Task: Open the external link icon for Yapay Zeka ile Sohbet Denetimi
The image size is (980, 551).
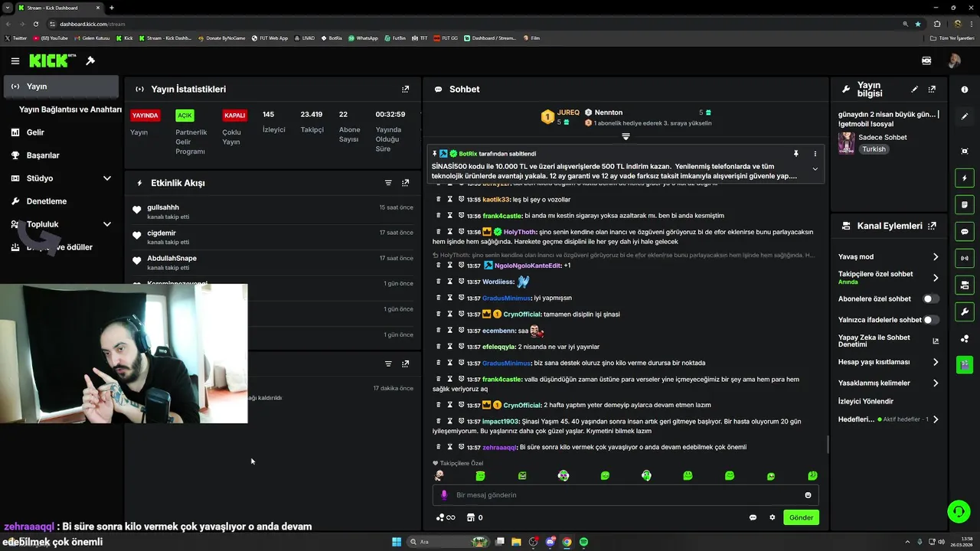Action: [935, 341]
